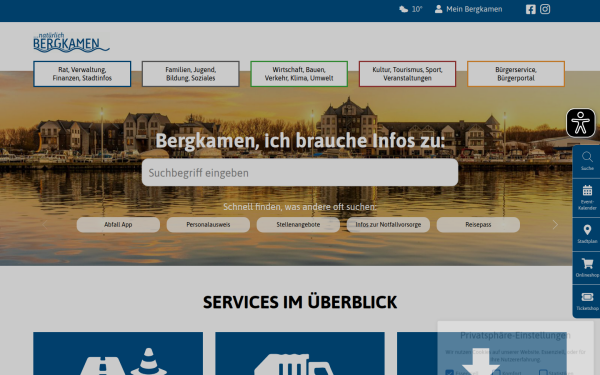
Task: Click the Privatsphäre-Einstellungen heading
Action: tap(515, 336)
